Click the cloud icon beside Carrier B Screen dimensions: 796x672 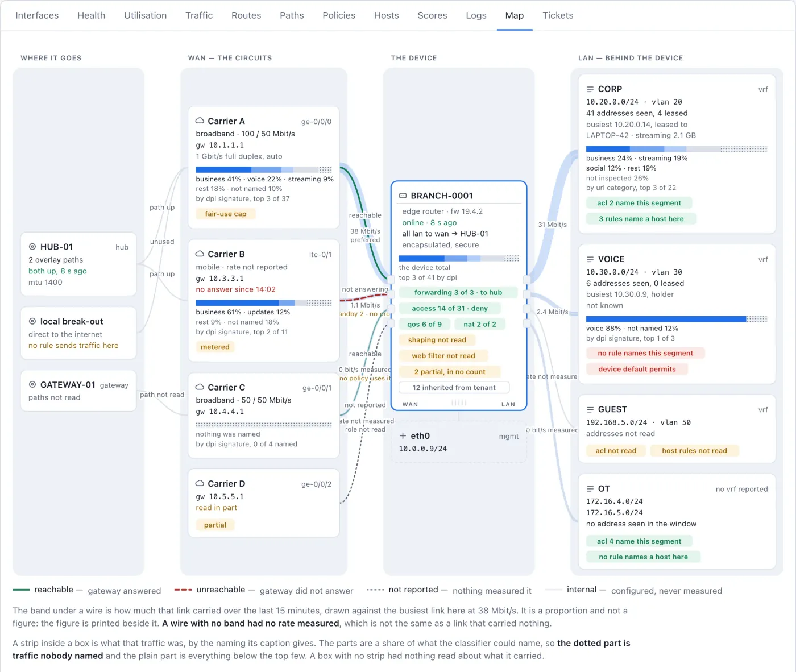[x=200, y=254]
